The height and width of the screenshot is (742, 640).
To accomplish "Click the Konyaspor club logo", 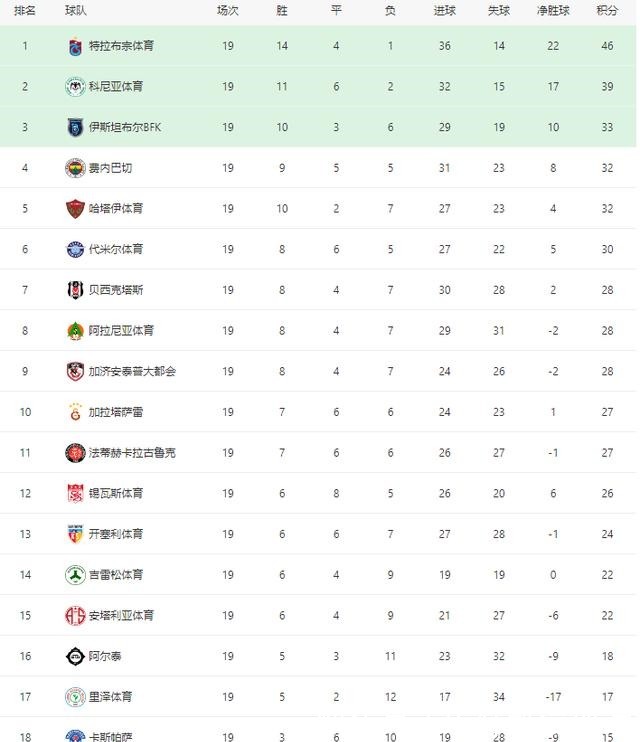I will click(x=75, y=87).
